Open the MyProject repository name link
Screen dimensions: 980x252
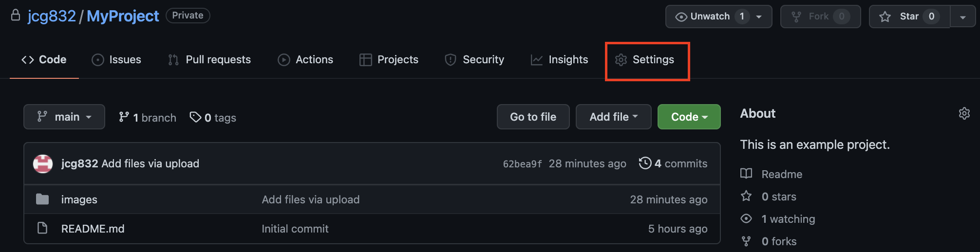[x=123, y=16]
